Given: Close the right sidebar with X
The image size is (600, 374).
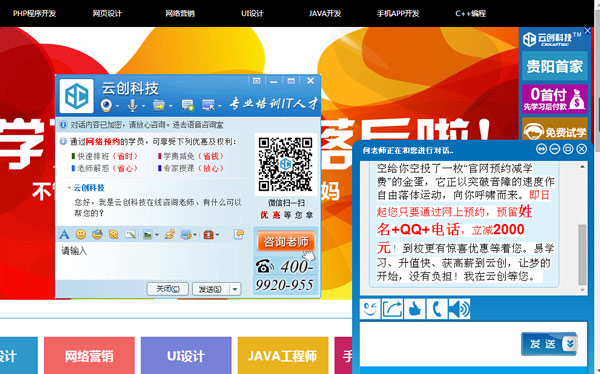Looking at the screenshot, I should [588, 31].
